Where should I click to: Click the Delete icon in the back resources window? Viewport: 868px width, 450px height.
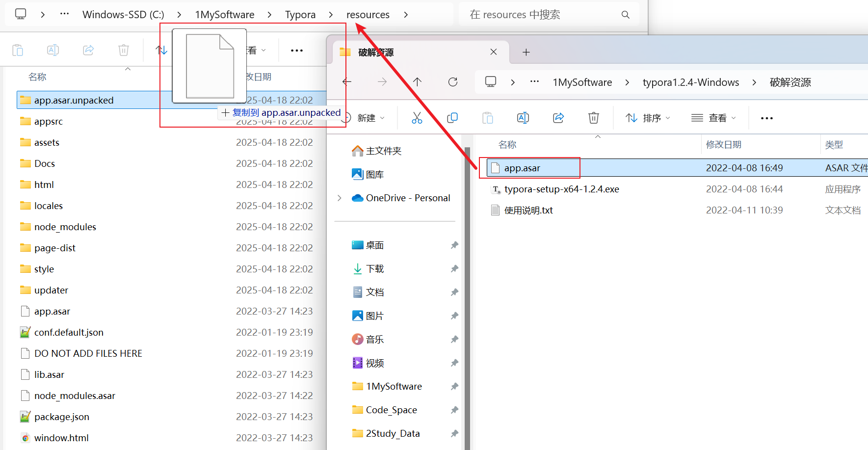(x=124, y=50)
